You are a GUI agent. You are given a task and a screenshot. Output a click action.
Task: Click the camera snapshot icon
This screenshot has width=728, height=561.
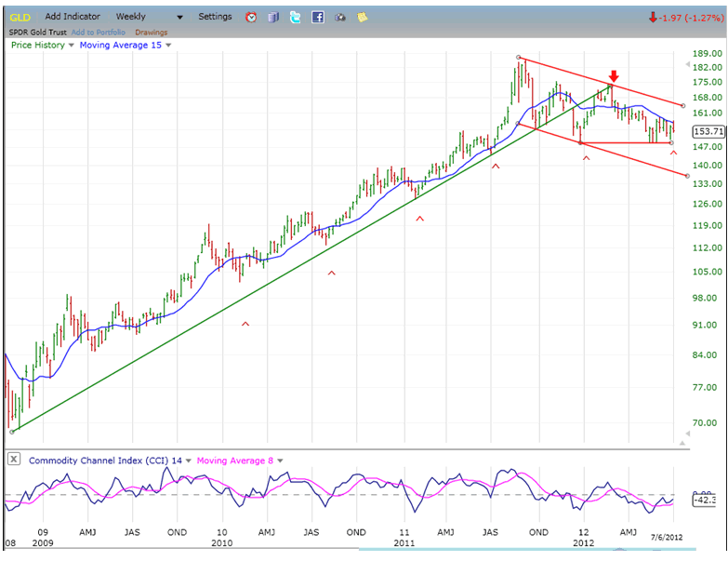pyautogui.click(x=340, y=17)
